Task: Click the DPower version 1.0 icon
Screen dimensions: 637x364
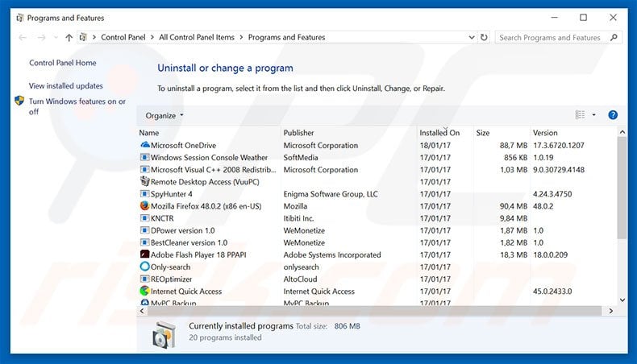Action: pos(144,230)
